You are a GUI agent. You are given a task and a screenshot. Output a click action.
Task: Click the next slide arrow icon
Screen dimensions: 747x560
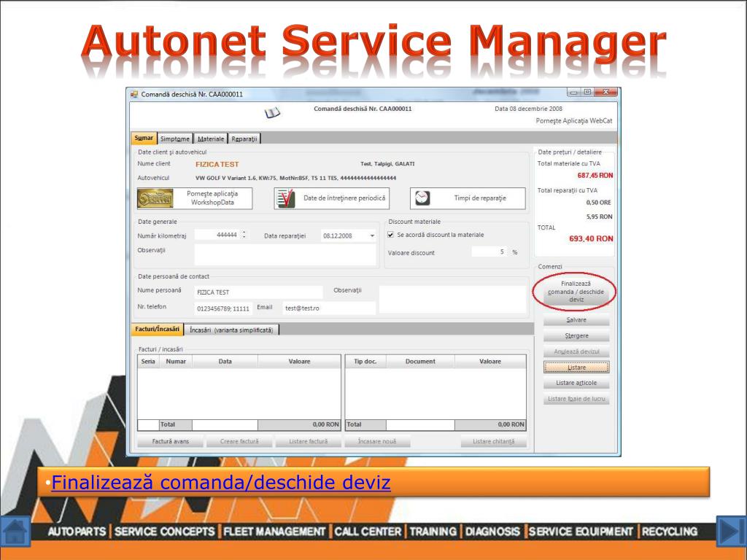(731, 531)
